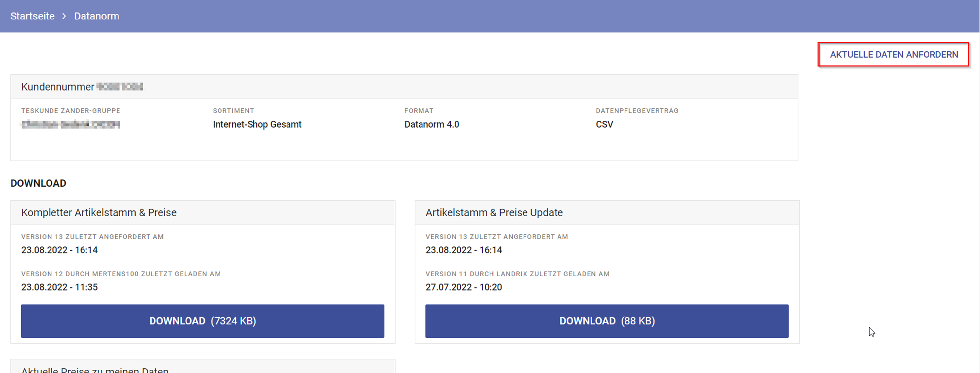Download the Artikelstamm update (88 KB)
Screen dimensions: 980x373
coord(607,321)
